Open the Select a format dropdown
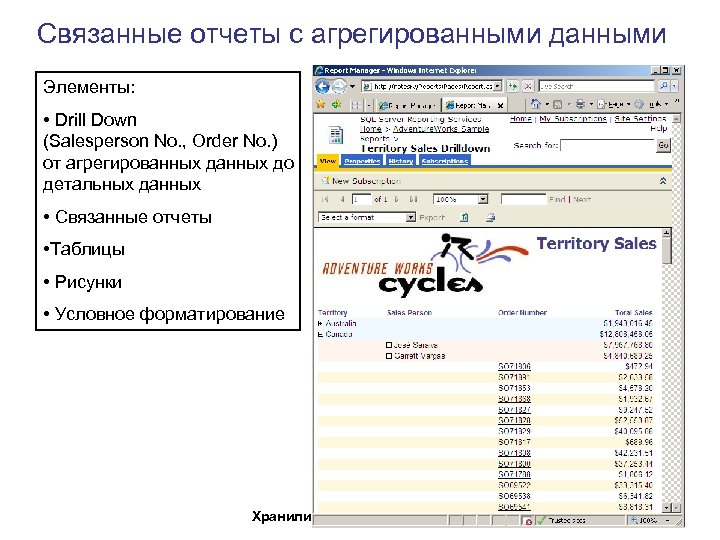 411,217
